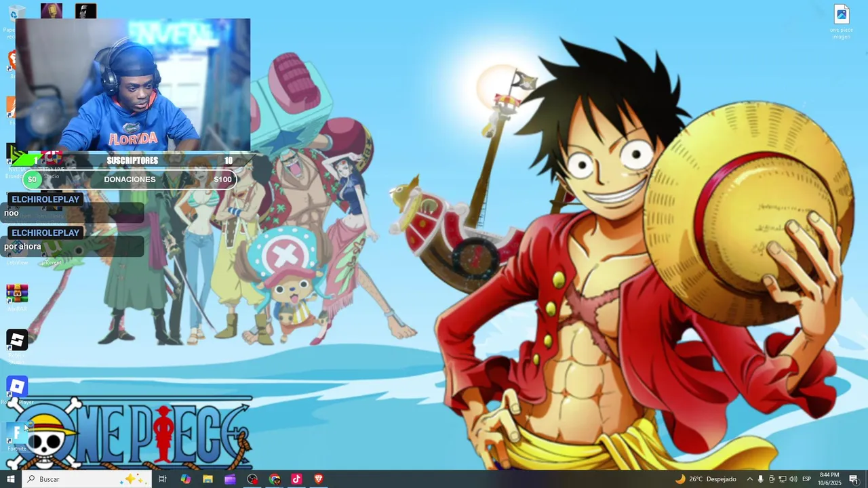The width and height of the screenshot is (868, 488).
Task: Select Fortnite desktop shortcut
Action: click(x=17, y=437)
